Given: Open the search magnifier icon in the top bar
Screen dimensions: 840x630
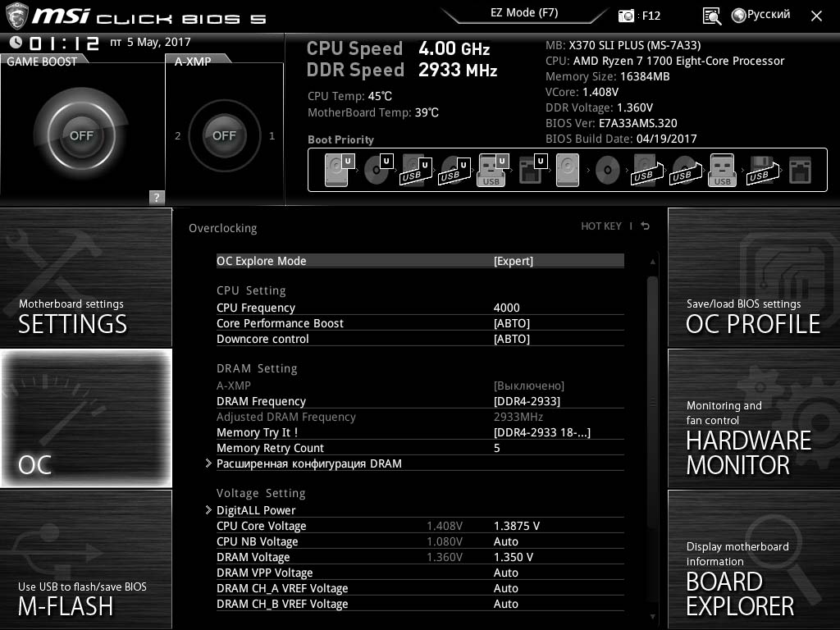Looking at the screenshot, I should click(x=711, y=16).
